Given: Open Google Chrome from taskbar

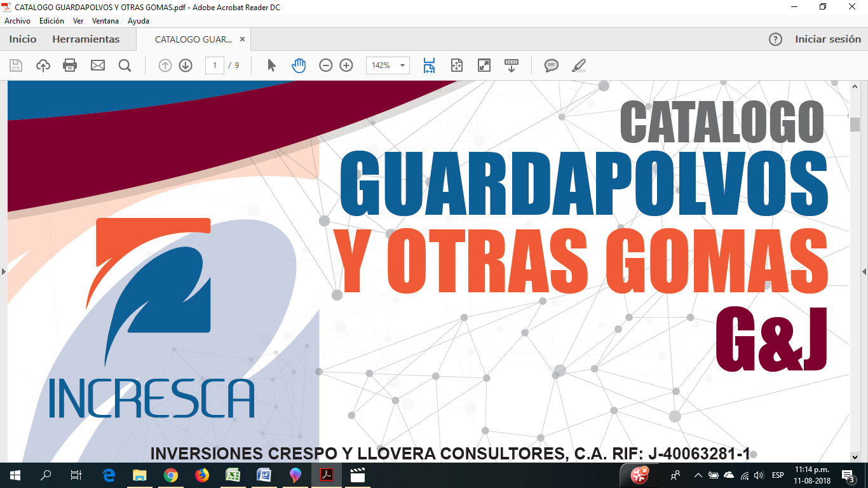Looking at the screenshot, I should (170, 475).
